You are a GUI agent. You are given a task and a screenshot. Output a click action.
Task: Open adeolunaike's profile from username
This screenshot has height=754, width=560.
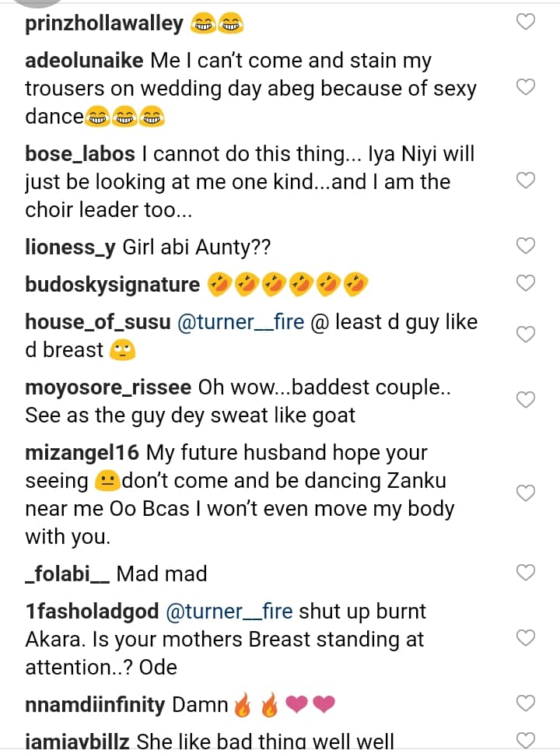85,61
